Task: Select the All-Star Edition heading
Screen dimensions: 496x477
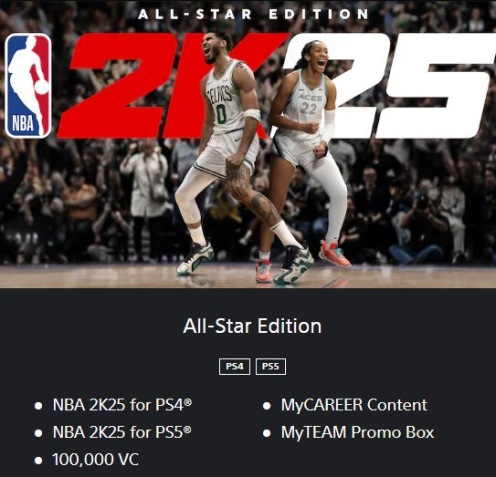Action: click(252, 326)
